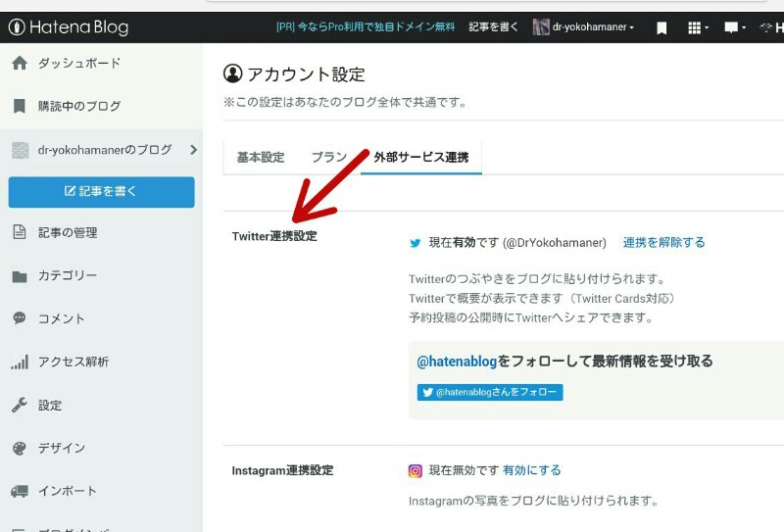
Task: Select 購読中のブログ in sidebar
Action: click(79, 106)
